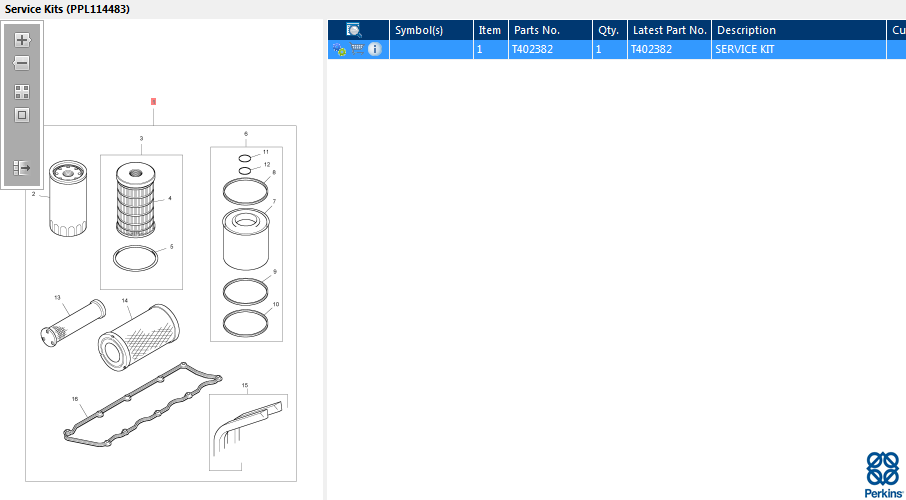Zoom out of the parts diagram
Screen dimensions: 906x500
(21, 63)
